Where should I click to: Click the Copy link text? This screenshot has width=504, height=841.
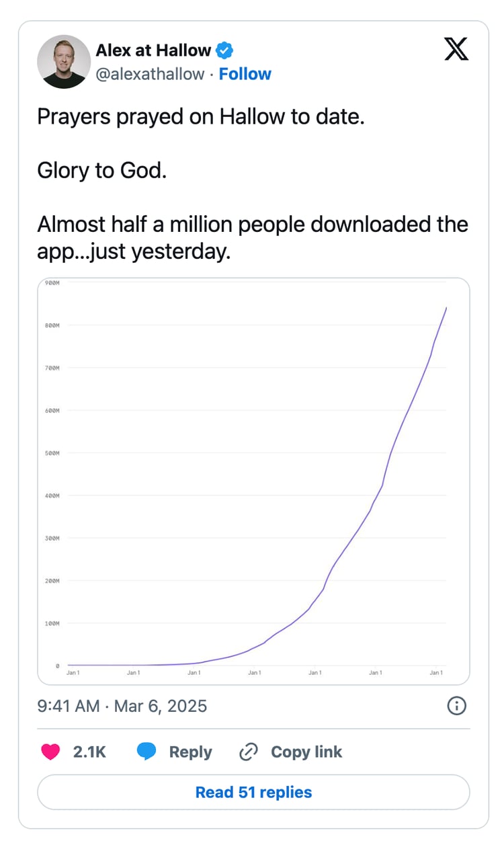coord(306,752)
